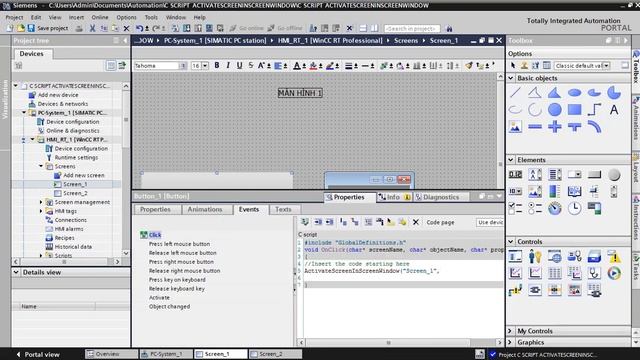Collapse the Details view panel
The width and height of the screenshot is (640, 360).
pos(16,272)
